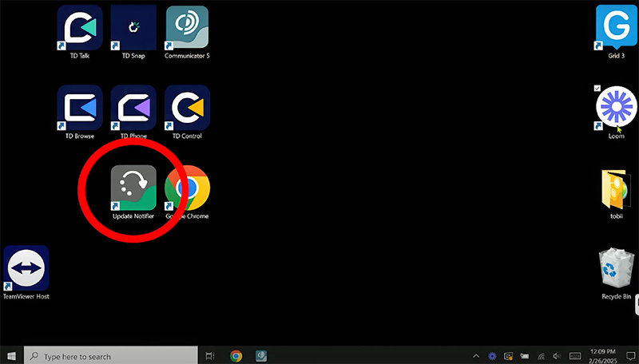Click the Update Notifier desktop icon
Viewport: 639px width, 364px height.
click(133, 188)
